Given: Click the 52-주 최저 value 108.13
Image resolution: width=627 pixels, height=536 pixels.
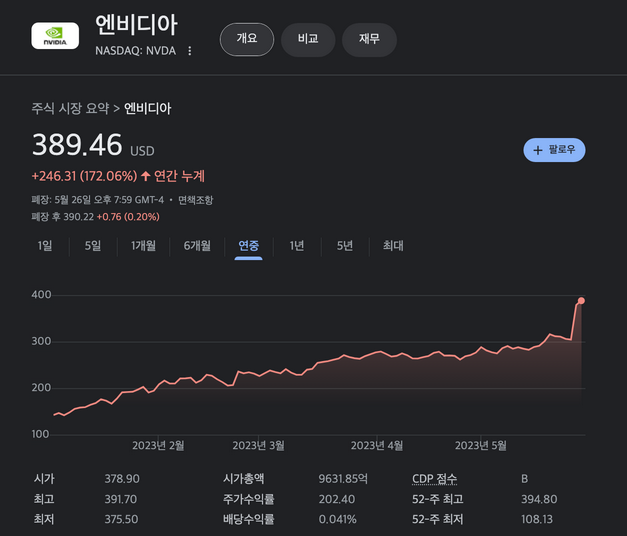Looking at the screenshot, I should pos(537,519).
